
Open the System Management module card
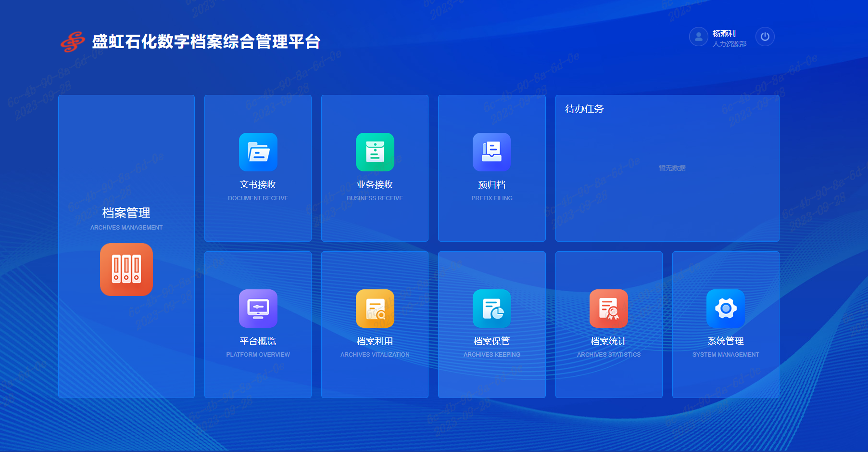[725, 324]
